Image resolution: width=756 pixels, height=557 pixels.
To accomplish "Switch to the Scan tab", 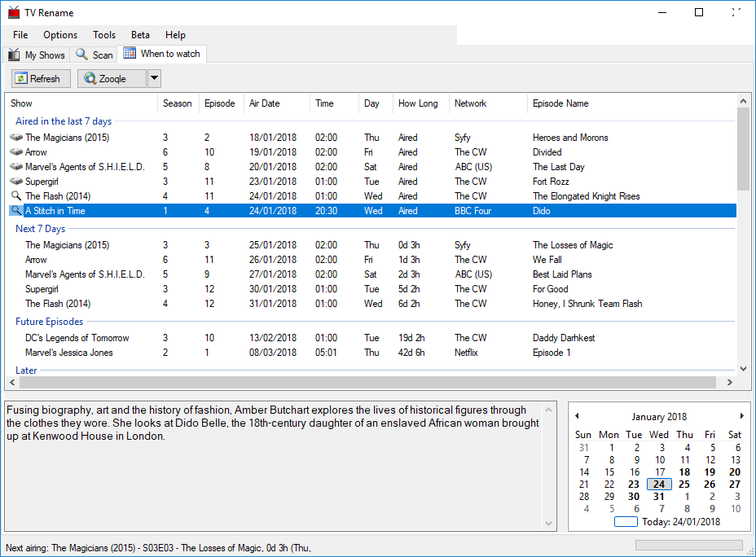I will point(94,55).
